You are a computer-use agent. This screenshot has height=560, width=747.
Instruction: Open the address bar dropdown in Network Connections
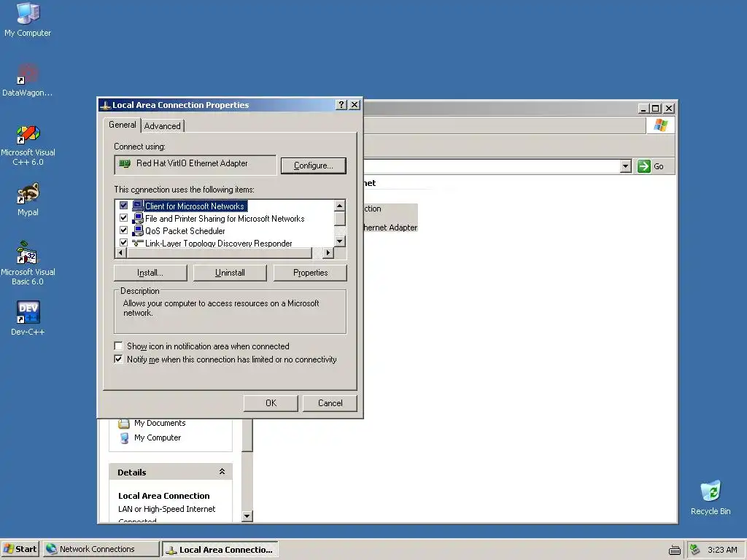tap(625, 166)
